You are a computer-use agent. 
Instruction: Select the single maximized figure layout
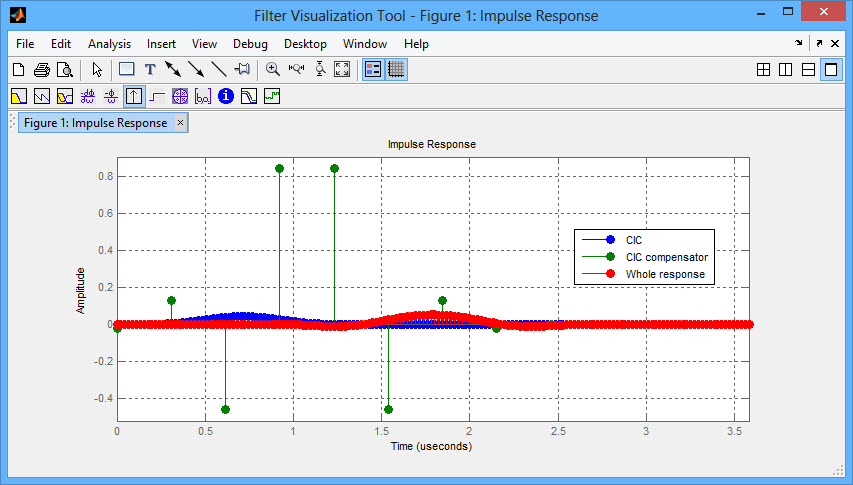point(831,70)
